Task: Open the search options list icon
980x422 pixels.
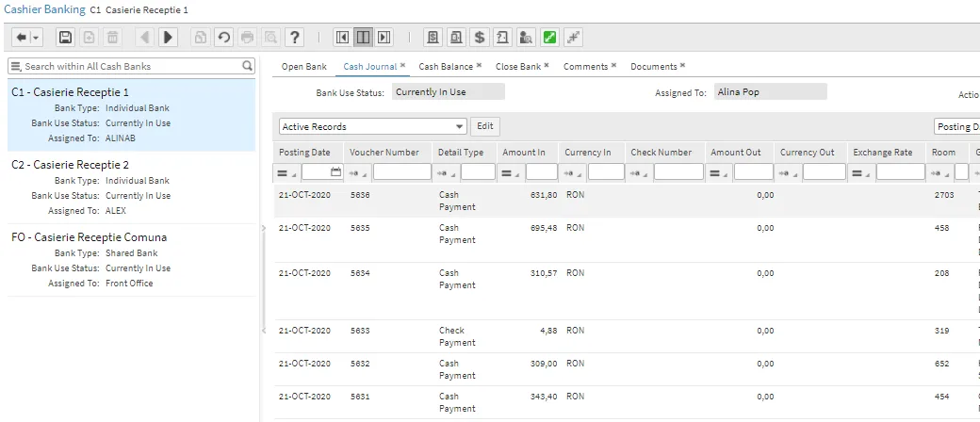Action: coord(16,66)
